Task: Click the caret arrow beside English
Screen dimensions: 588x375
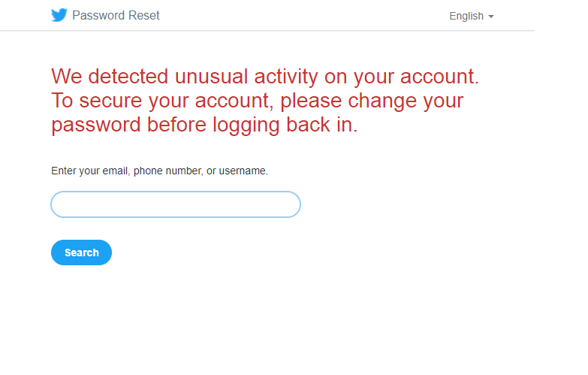Action: tap(491, 17)
